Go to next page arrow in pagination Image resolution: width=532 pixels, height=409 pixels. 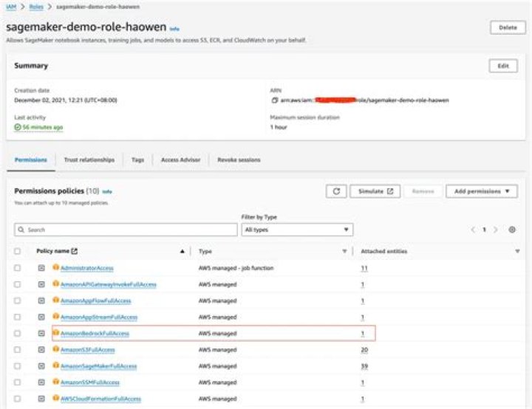pyautogui.click(x=496, y=230)
